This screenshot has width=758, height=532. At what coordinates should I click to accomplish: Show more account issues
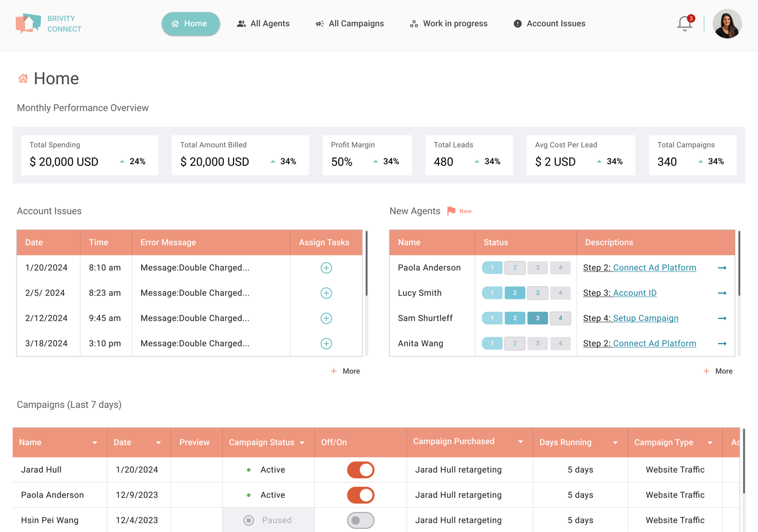(x=345, y=371)
